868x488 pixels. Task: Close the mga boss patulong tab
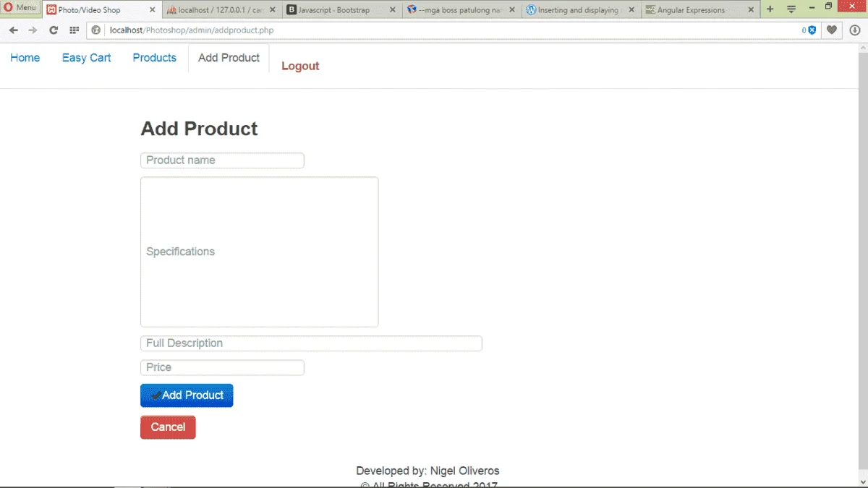coord(513,10)
